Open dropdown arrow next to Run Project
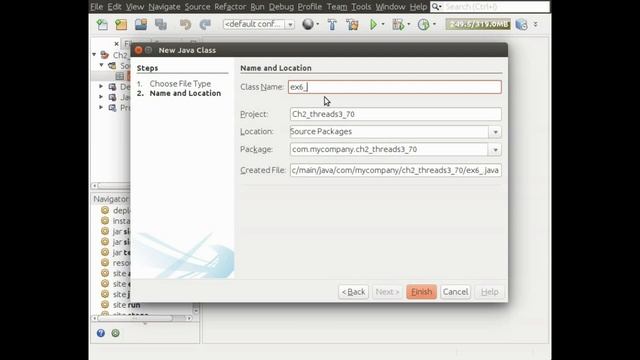Screen dimensions: 640x360 click(x=383, y=24)
